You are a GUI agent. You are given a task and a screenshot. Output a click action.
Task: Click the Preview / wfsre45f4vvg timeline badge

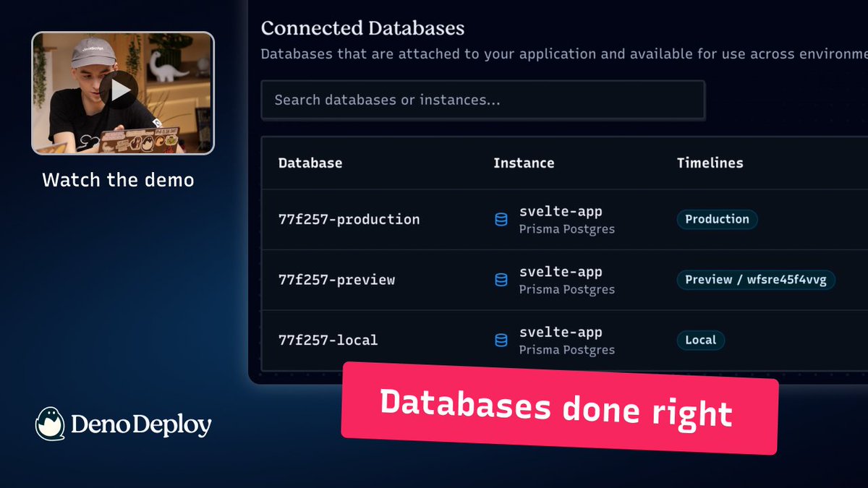click(x=756, y=279)
